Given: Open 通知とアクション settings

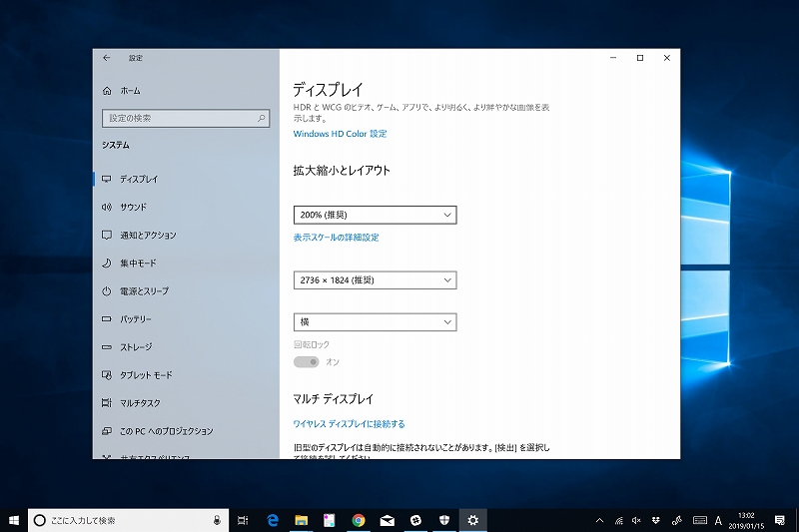Looking at the screenshot, I should (x=148, y=235).
